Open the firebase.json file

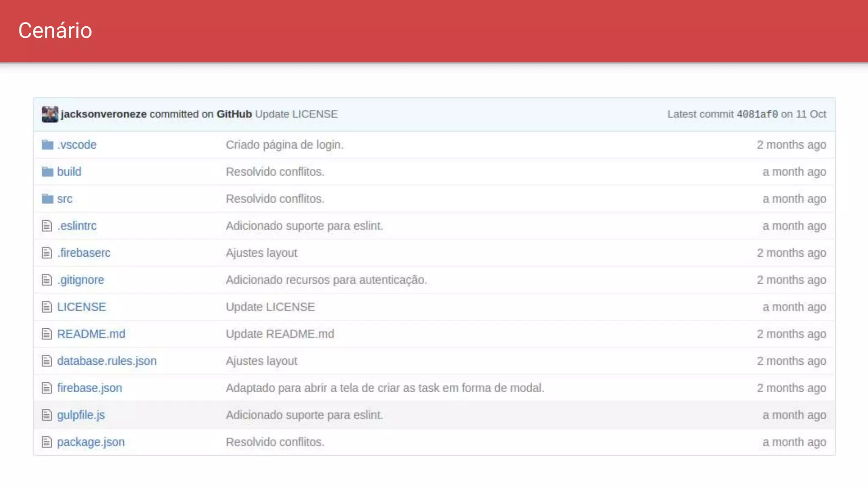click(x=89, y=388)
